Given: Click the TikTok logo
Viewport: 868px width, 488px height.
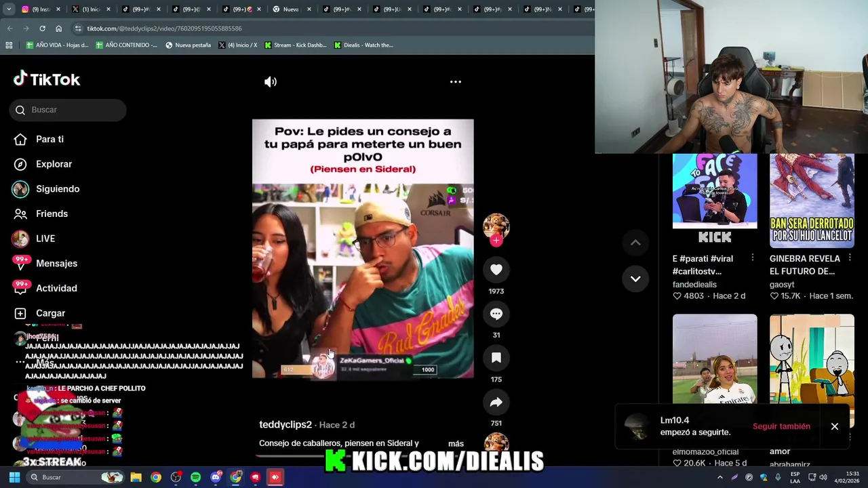Looking at the screenshot, I should click(47, 79).
